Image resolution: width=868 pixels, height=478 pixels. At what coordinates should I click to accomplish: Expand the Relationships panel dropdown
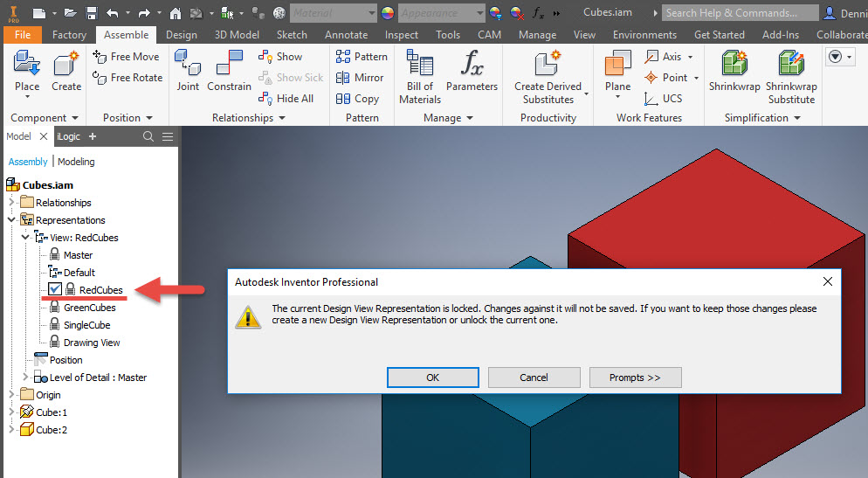point(282,118)
